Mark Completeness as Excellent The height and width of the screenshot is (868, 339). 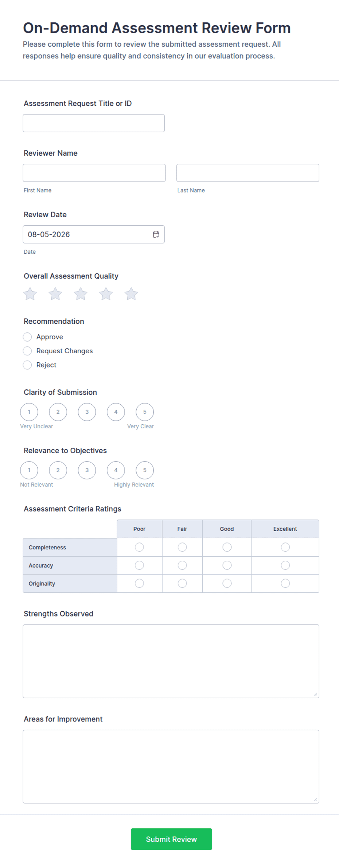point(285,547)
